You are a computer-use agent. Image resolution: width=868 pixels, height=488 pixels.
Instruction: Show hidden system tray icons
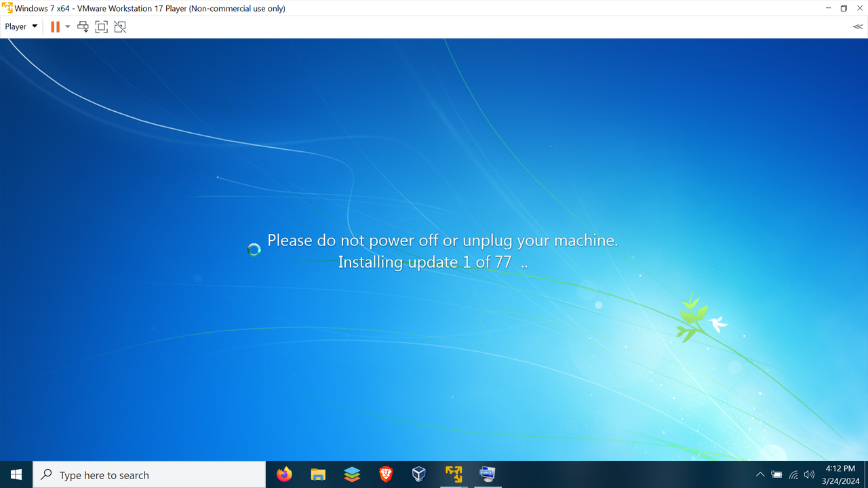(760, 474)
